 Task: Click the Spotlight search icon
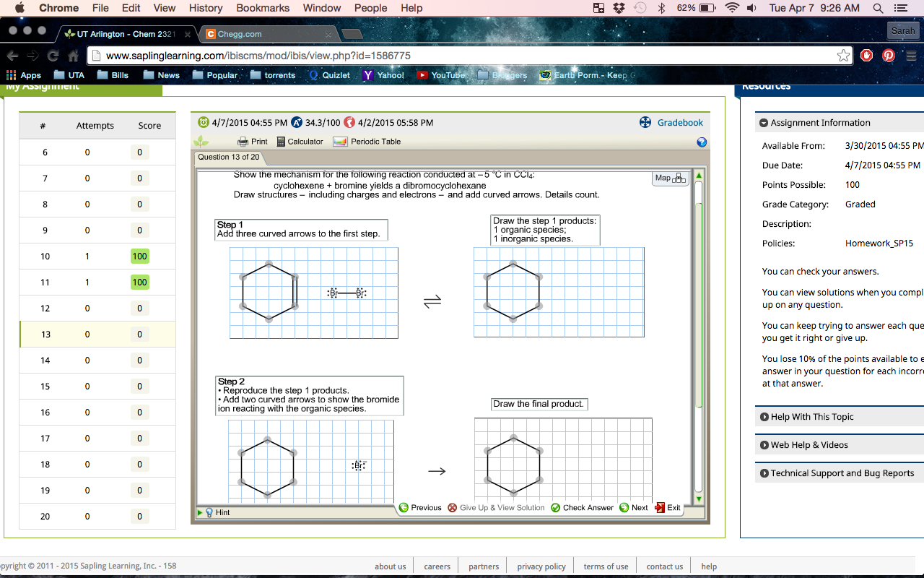point(878,8)
